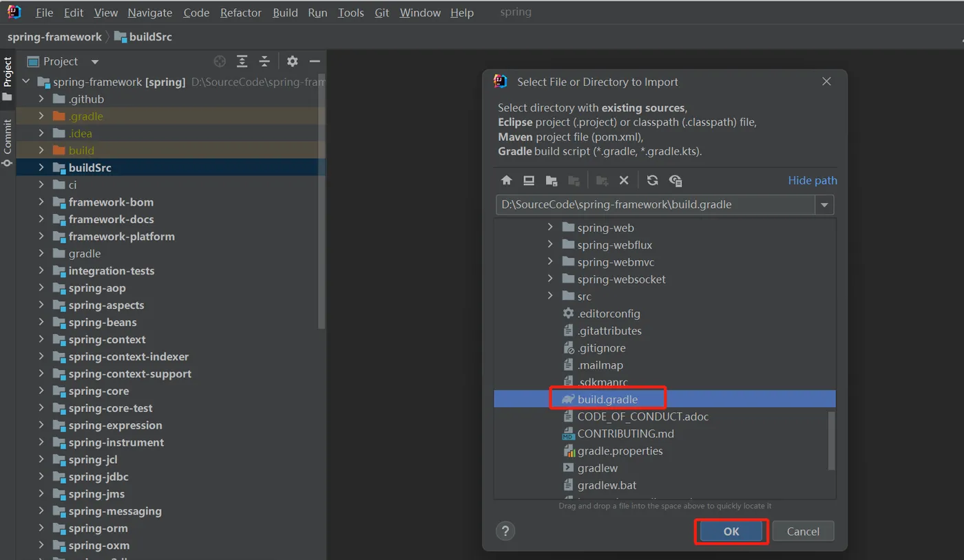Screen dimensions: 964x560
Task: Expand spring-websocket in the import dialog
Action: pos(550,279)
